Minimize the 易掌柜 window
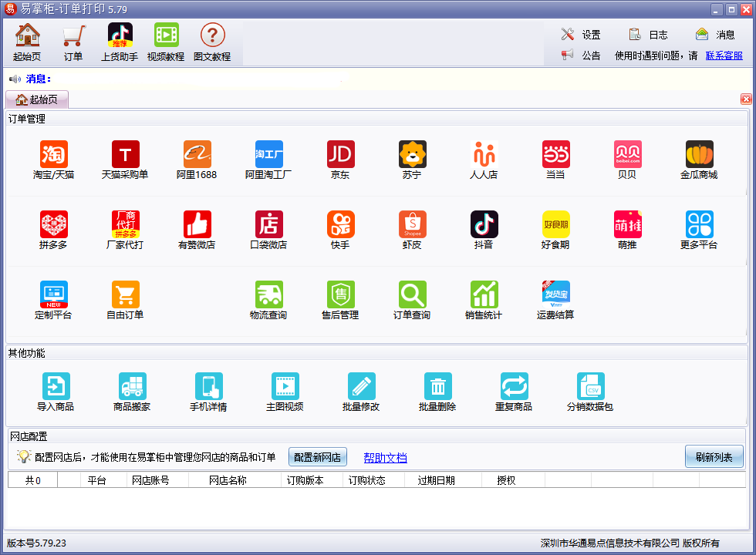Viewport: 756px width, 555px height. 717,9
